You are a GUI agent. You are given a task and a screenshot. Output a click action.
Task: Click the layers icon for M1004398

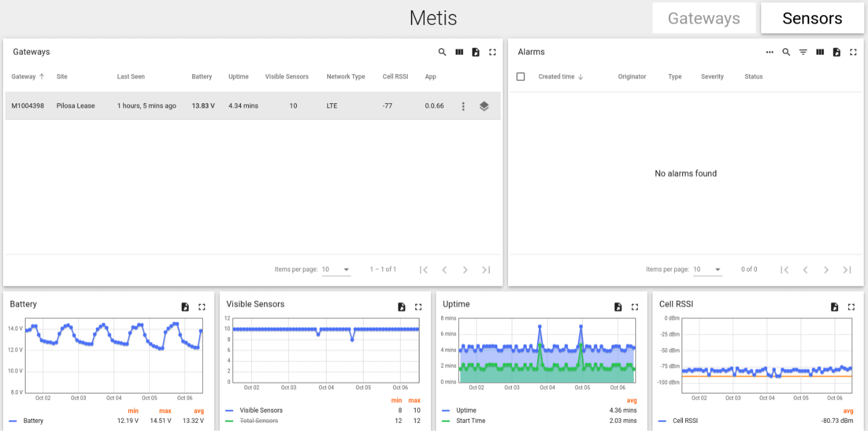484,106
